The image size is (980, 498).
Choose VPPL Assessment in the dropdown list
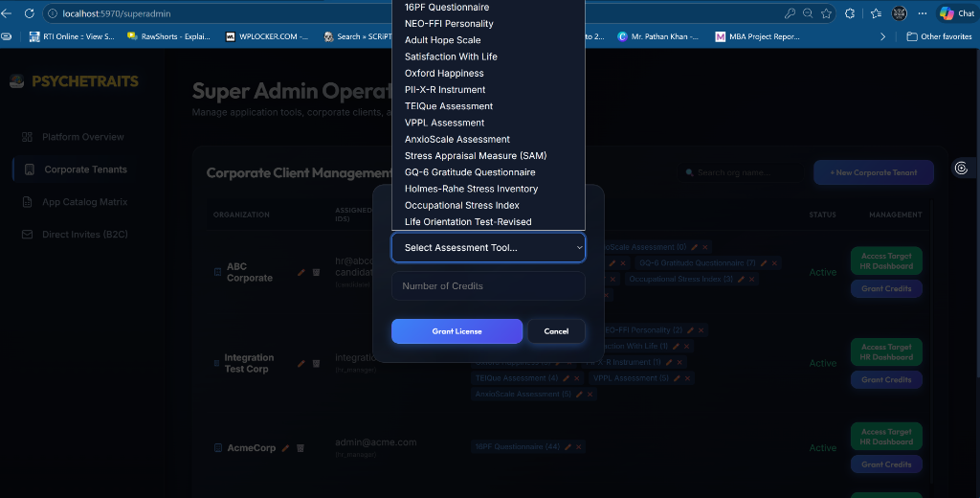point(488,123)
